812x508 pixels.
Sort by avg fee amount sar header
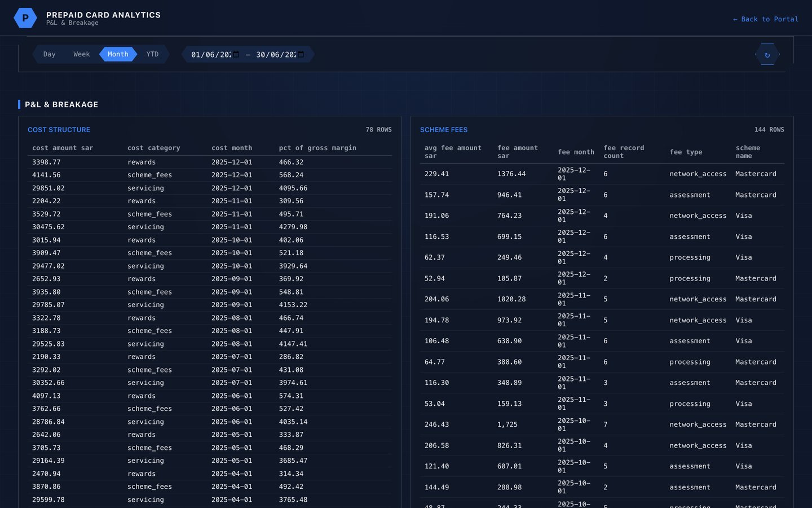click(x=453, y=152)
